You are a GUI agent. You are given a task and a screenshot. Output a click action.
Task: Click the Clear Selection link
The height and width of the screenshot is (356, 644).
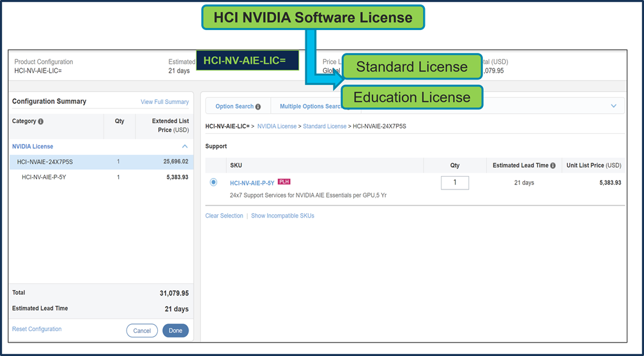pos(224,216)
